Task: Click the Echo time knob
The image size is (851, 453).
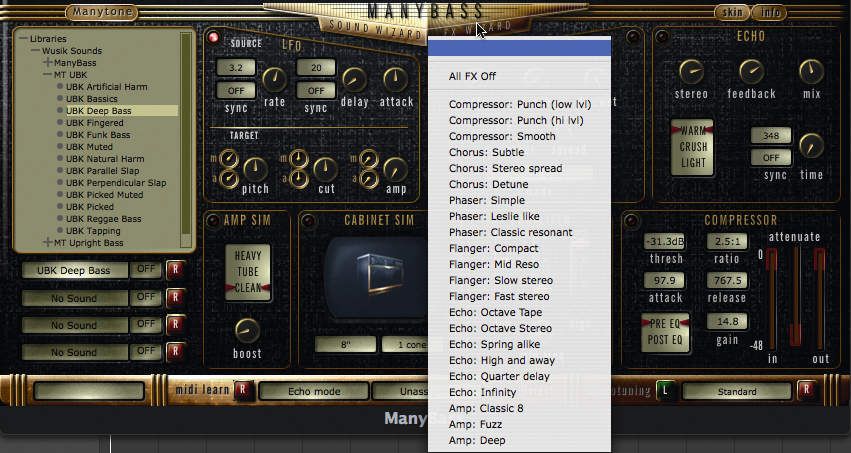Action: pos(811,145)
